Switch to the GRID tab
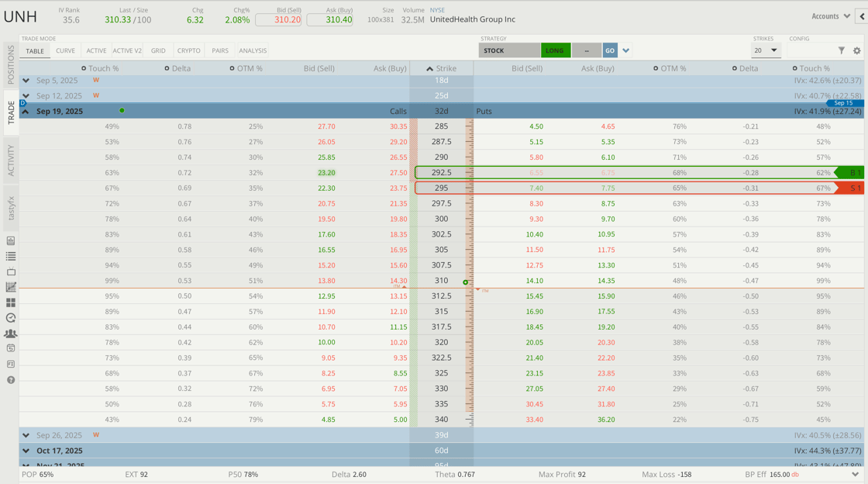This screenshot has width=868, height=484. click(158, 50)
